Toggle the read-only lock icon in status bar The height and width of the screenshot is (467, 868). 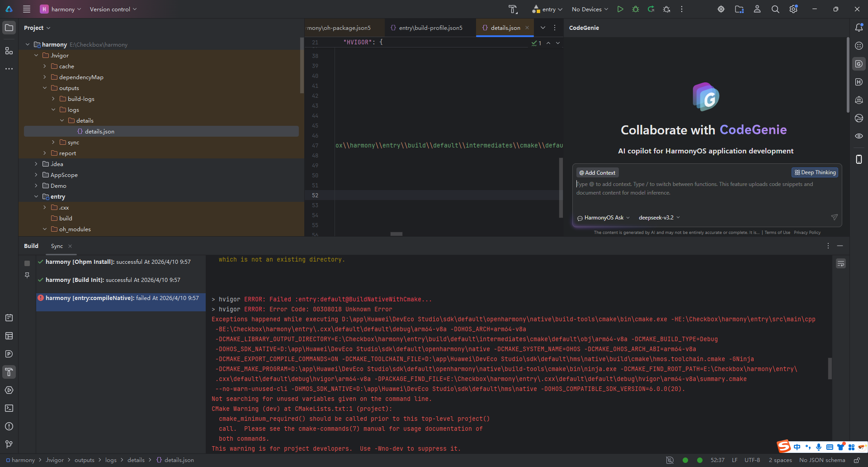857,460
